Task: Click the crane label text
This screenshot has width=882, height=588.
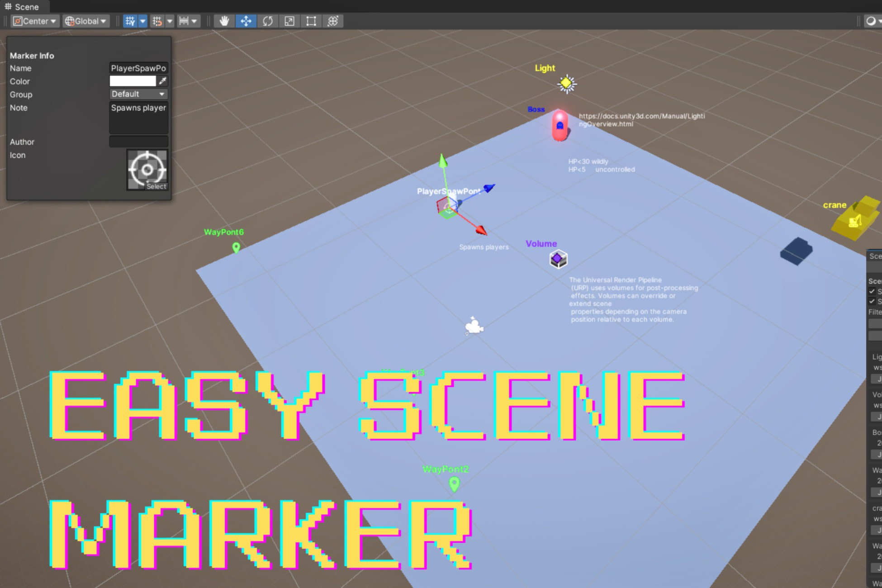Action: tap(835, 205)
